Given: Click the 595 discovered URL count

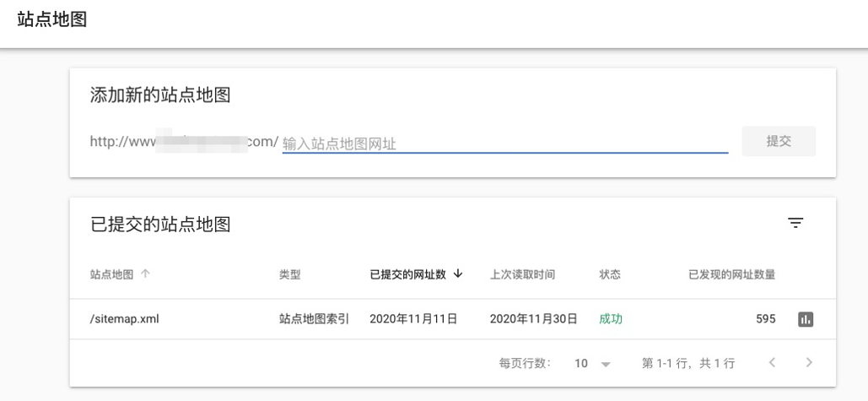Looking at the screenshot, I should (765, 319).
